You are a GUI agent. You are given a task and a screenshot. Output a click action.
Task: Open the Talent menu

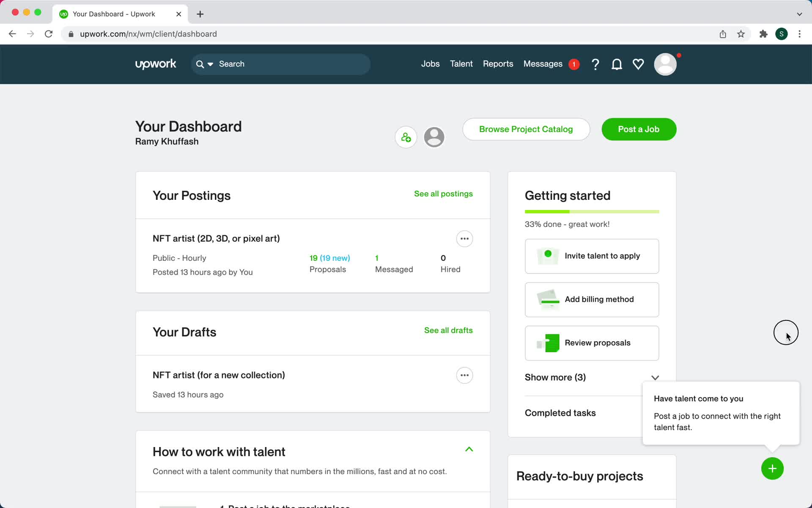pos(461,64)
